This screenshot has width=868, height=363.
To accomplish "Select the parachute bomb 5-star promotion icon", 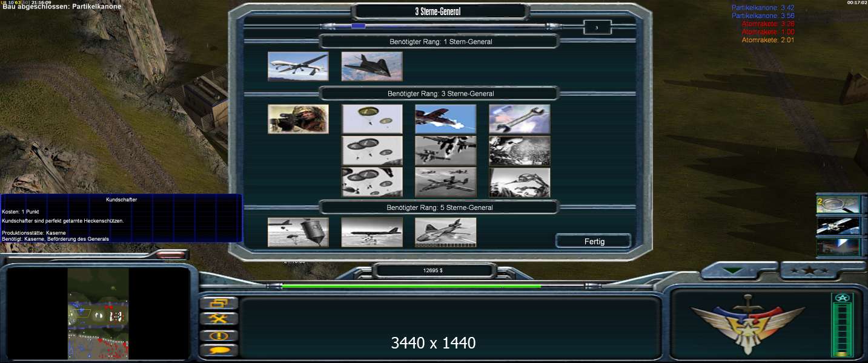I will pos(298,232).
